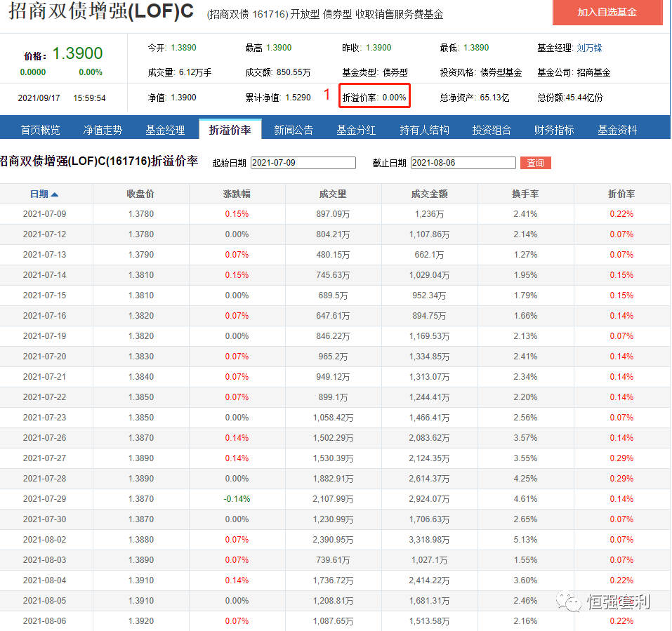Click amount 2,083.62万 cell

click(429, 438)
